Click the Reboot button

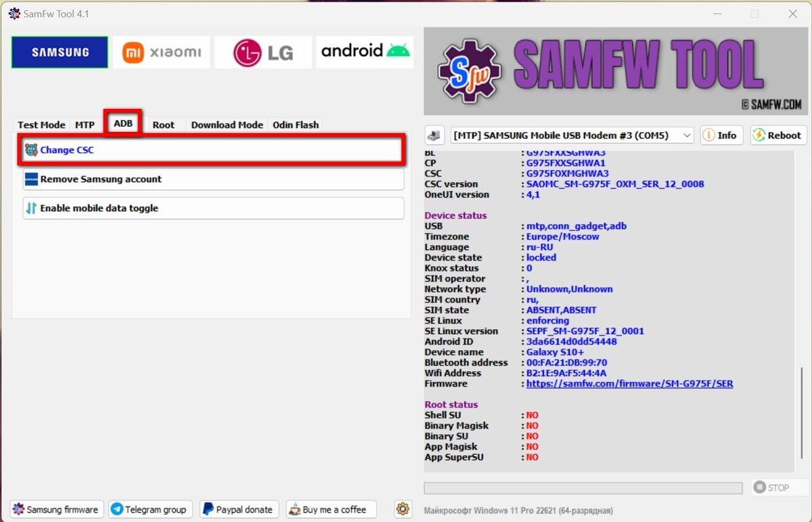point(778,135)
